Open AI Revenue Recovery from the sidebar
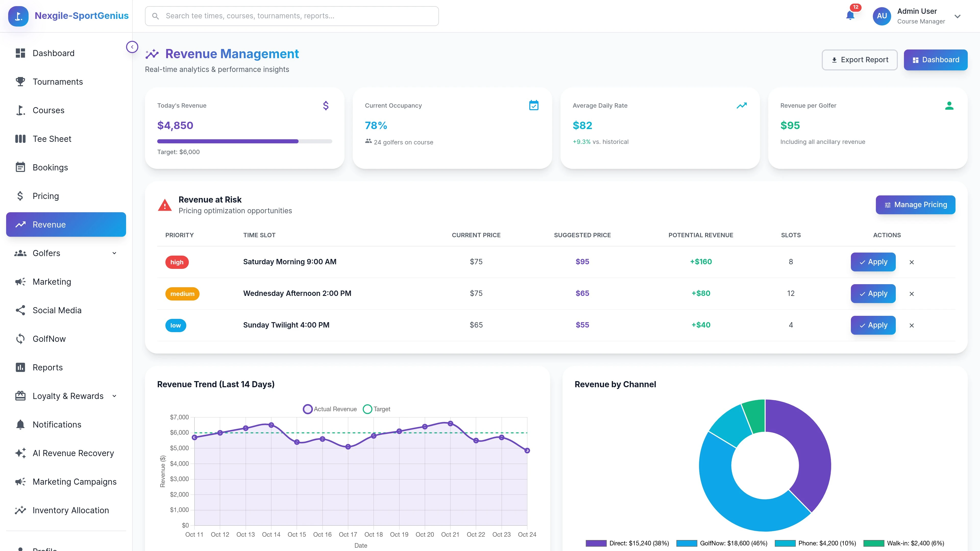This screenshot has height=551, width=980. click(73, 453)
